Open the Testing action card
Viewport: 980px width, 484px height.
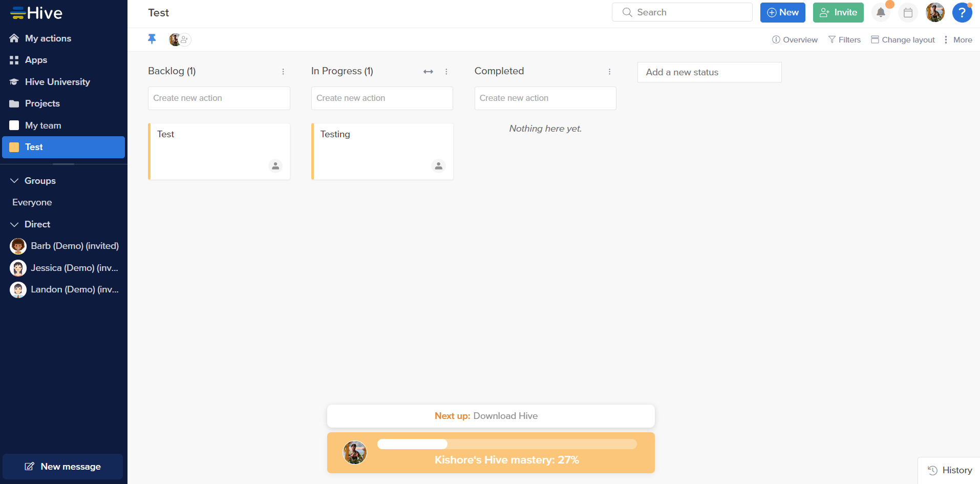click(x=382, y=152)
